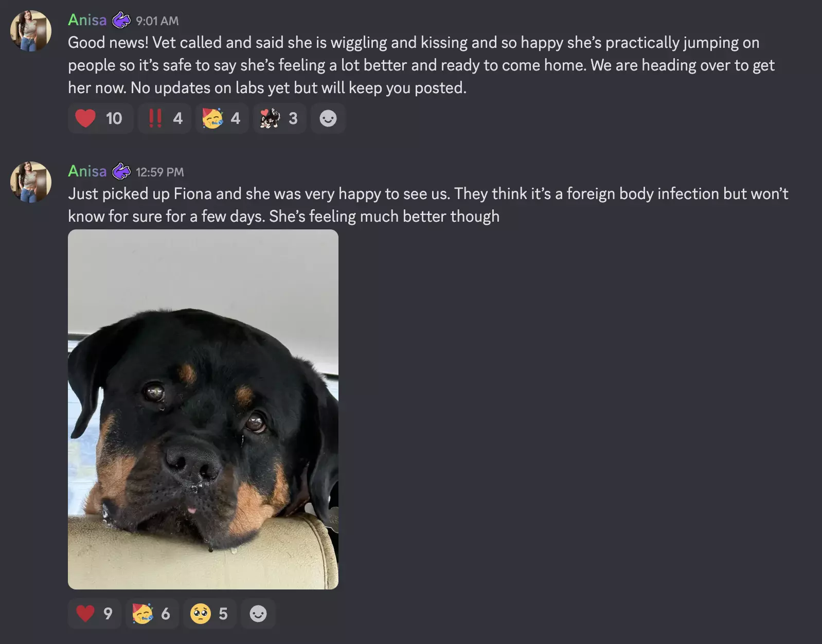
Task: Click the red heart reaction with 10
Action: 100,118
